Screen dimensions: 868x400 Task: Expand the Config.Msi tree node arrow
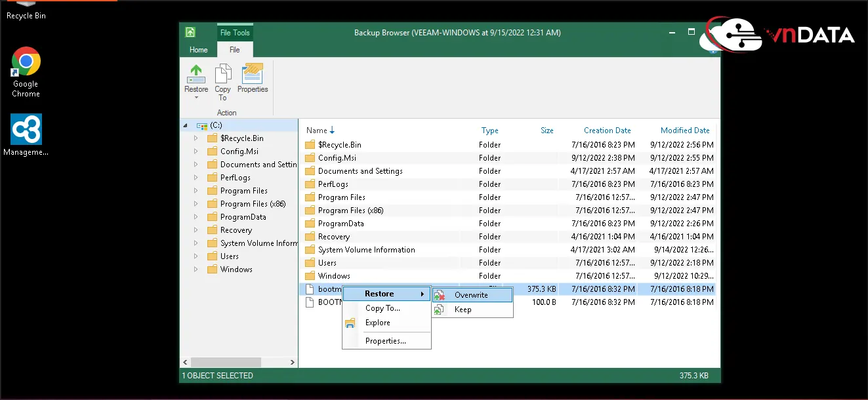[x=196, y=151]
